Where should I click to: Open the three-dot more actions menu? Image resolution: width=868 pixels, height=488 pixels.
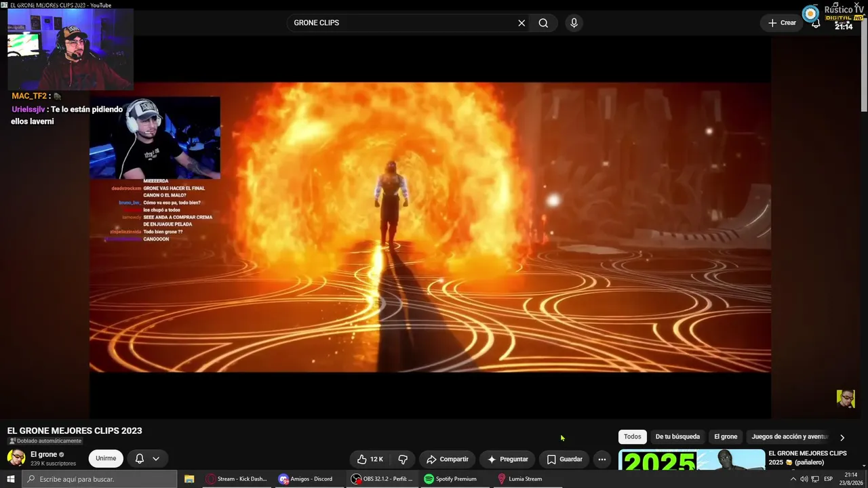coord(601,460)
